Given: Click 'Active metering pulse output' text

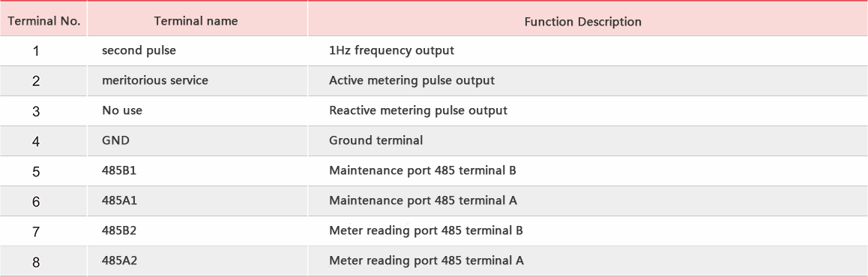Looking at the screenshot, I should point(412,81).
